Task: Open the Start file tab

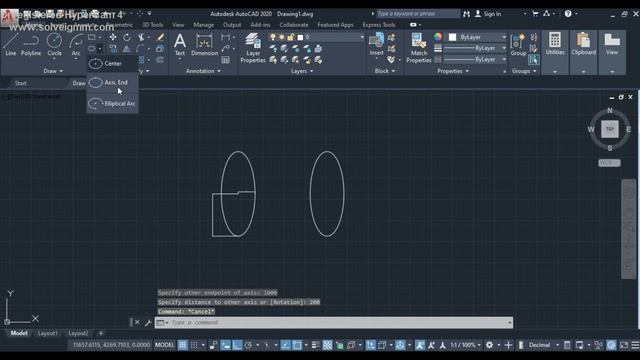Action: 20,83
